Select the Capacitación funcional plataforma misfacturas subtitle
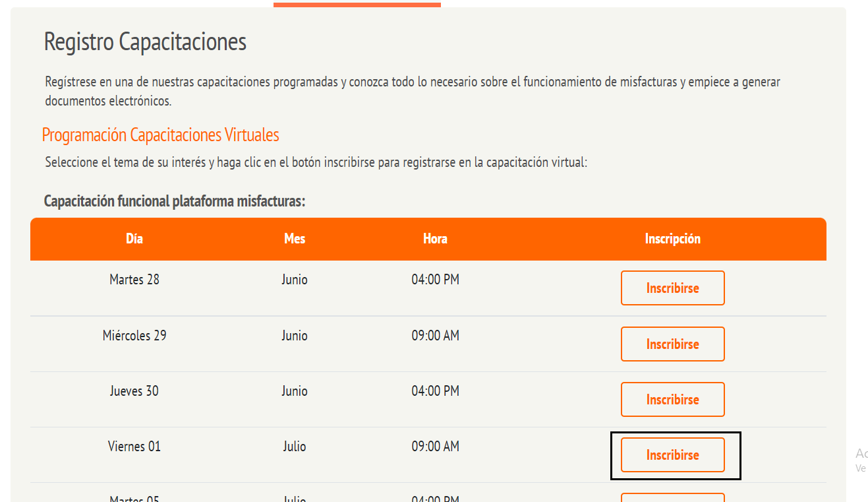Viewport: 868px width, 502px height. pos(175,201)
